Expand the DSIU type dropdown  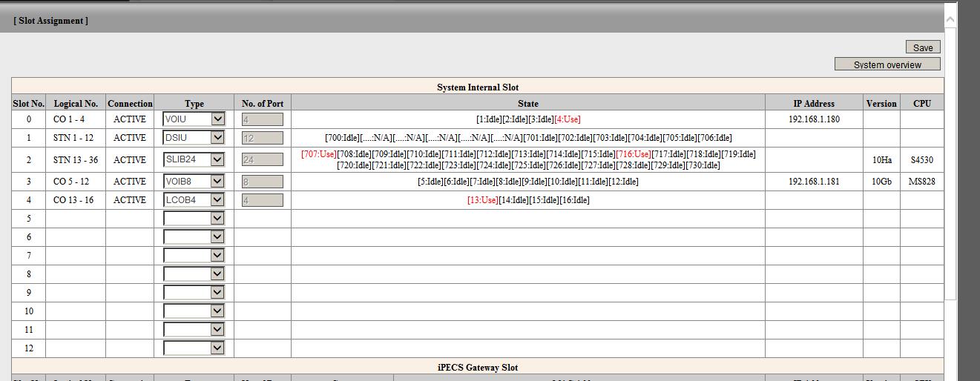coord(194,137)
